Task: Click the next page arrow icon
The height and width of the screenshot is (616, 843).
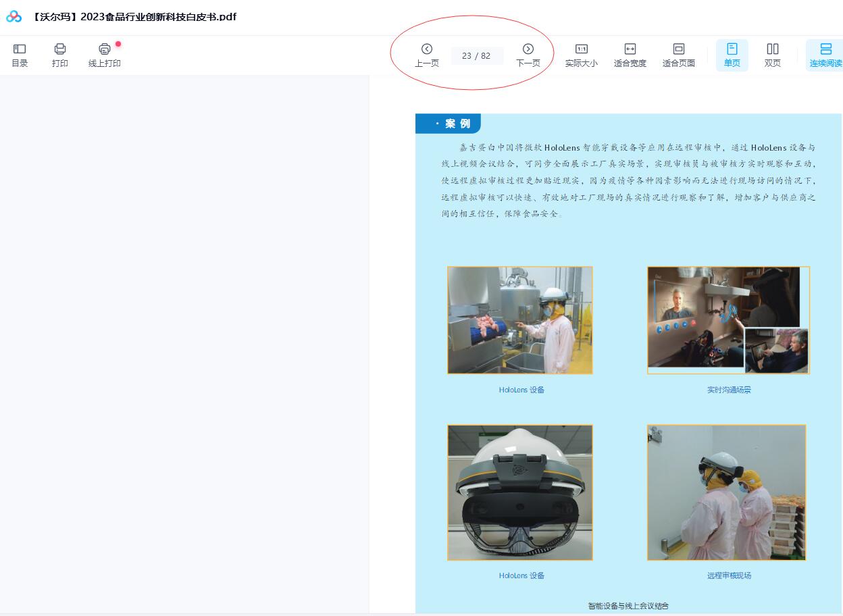Action: [528, 49]
